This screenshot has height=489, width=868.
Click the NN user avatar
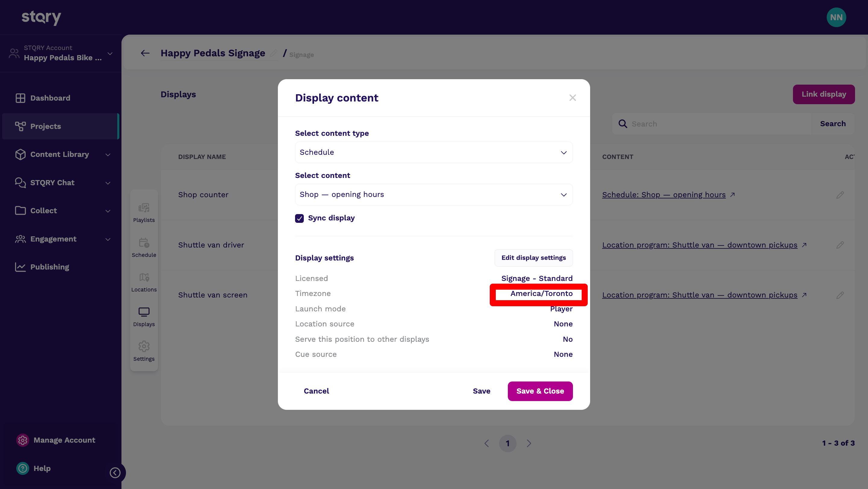point(836,17)
